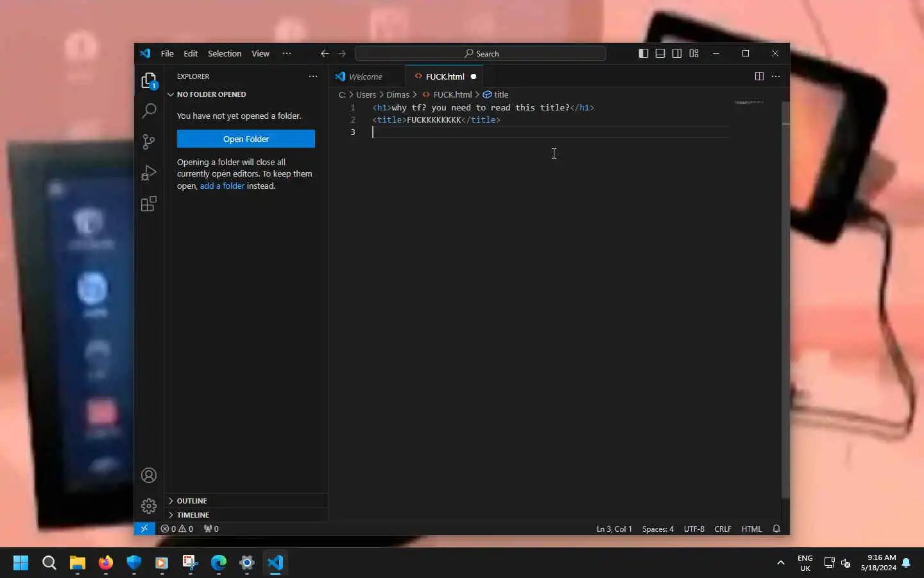Screen dimensions: 924x578
Task: Click Ln 3, Col 1 cursor position
Action: click(614, 529)
